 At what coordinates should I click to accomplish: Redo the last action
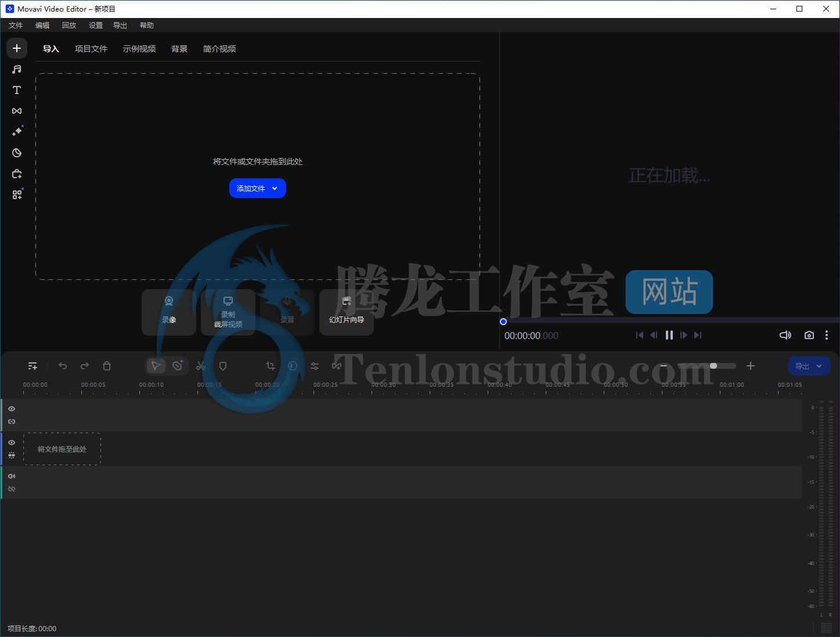coord(85,366)
